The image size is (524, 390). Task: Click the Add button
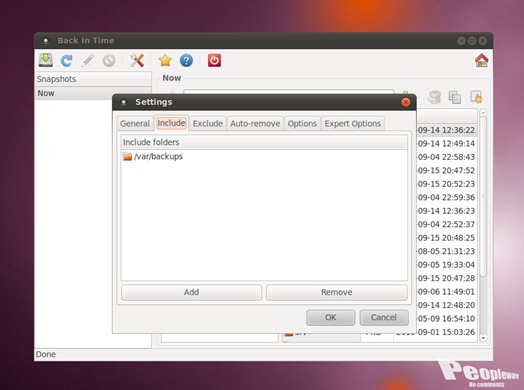[x=191, y=292]
